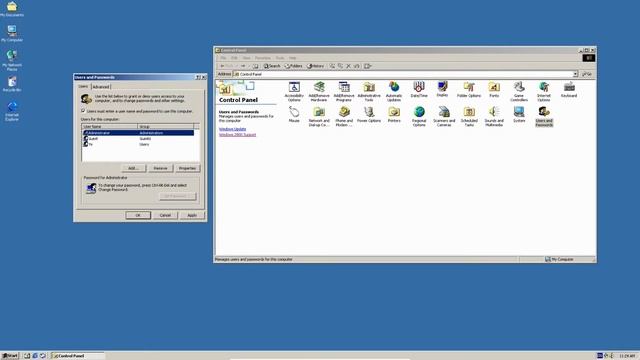The height and width of the screenshot is (360, 640).
Task: Click the Delete X toolbar icon
Action: tap(348, 66)
